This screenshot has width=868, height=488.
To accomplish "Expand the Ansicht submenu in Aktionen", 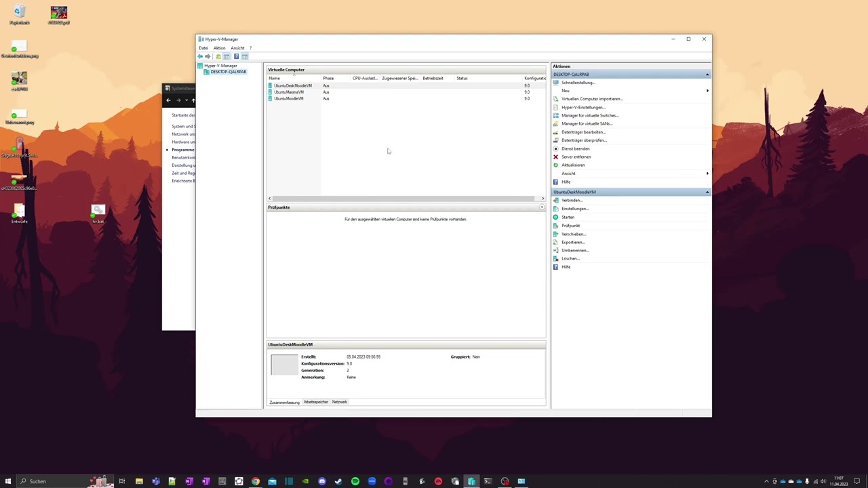I will tap(707, 174).
